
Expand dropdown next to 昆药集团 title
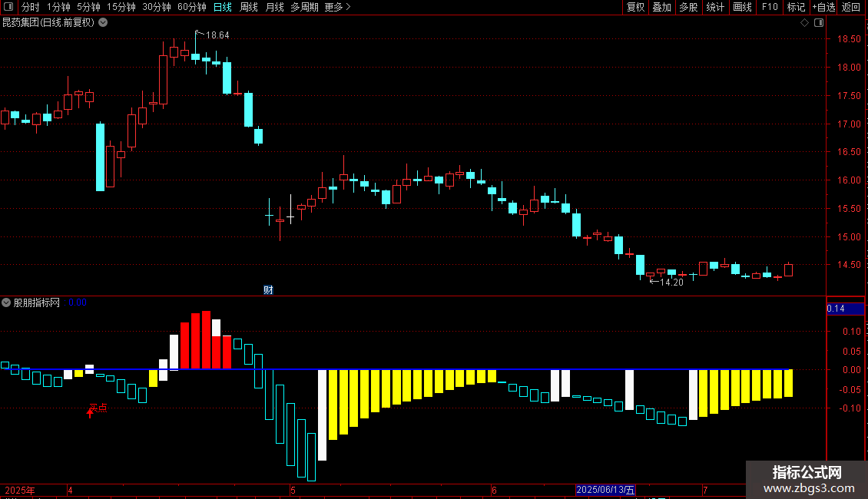pos(103,23)
